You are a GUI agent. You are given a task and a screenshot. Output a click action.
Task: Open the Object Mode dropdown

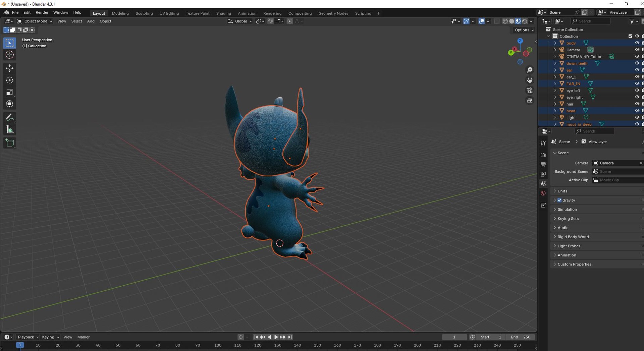point(35,21)
